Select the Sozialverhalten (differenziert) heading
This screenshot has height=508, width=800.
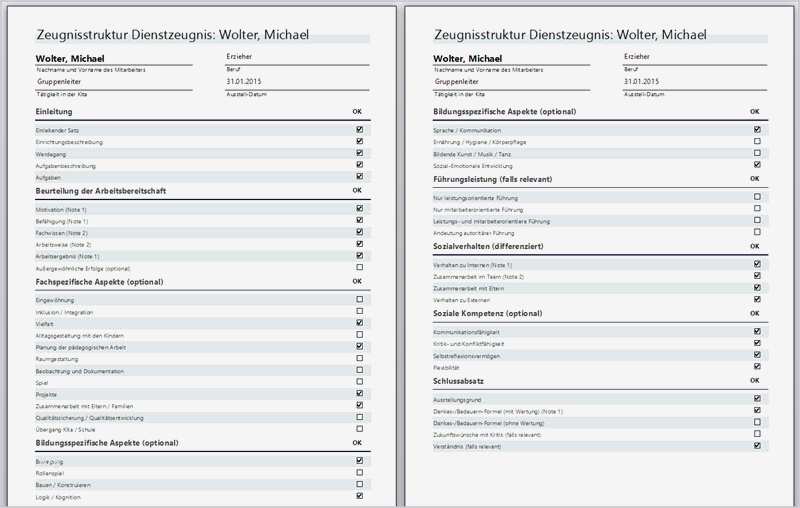488,246
